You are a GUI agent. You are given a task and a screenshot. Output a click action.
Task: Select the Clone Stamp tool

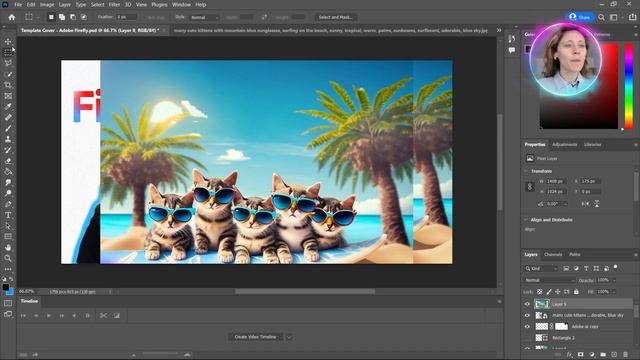[8, 139]
